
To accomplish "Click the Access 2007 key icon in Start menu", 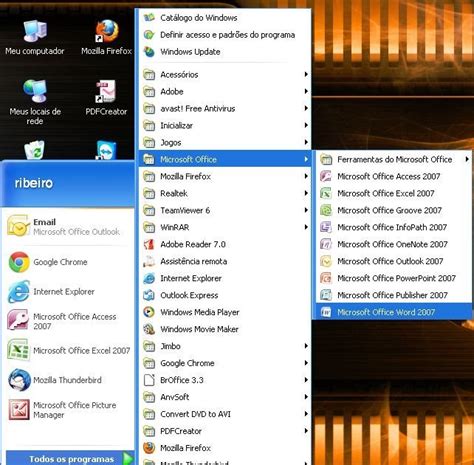I will (x=18, y=320).
